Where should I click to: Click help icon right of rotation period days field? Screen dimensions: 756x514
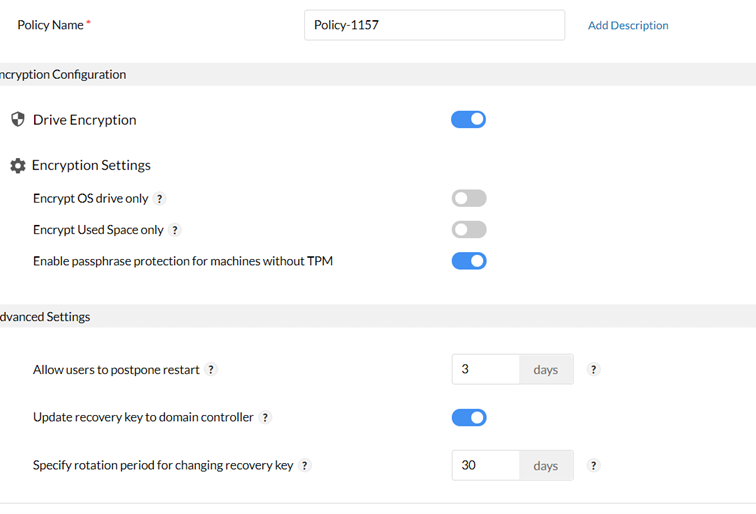[593, 466]
